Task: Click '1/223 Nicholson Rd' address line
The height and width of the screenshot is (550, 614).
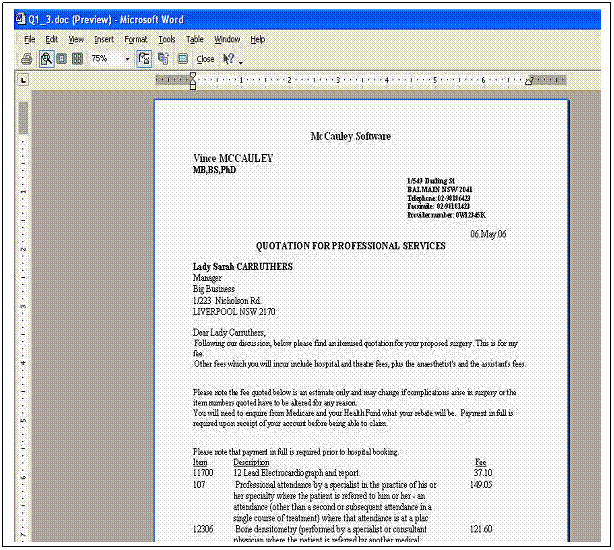Action: [227, 301]
